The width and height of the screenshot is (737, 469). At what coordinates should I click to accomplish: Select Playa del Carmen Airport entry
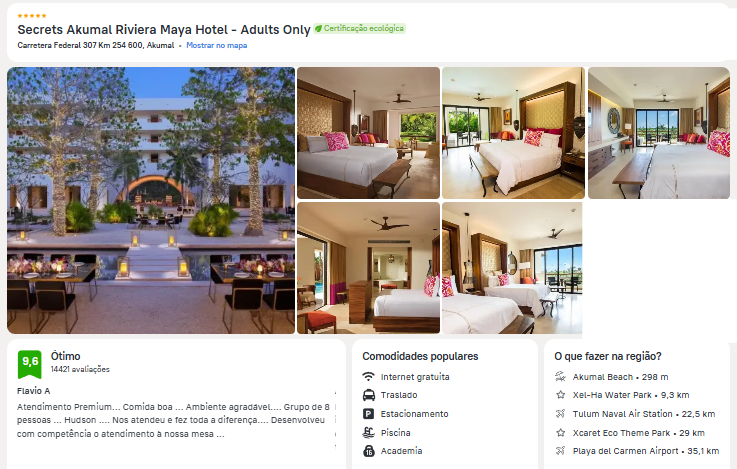637,451
